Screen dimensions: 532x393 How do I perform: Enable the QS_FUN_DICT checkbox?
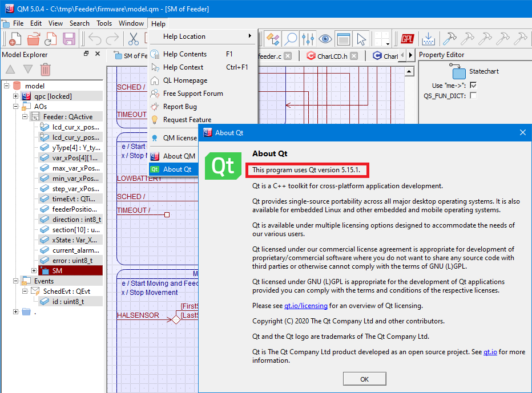473,95
